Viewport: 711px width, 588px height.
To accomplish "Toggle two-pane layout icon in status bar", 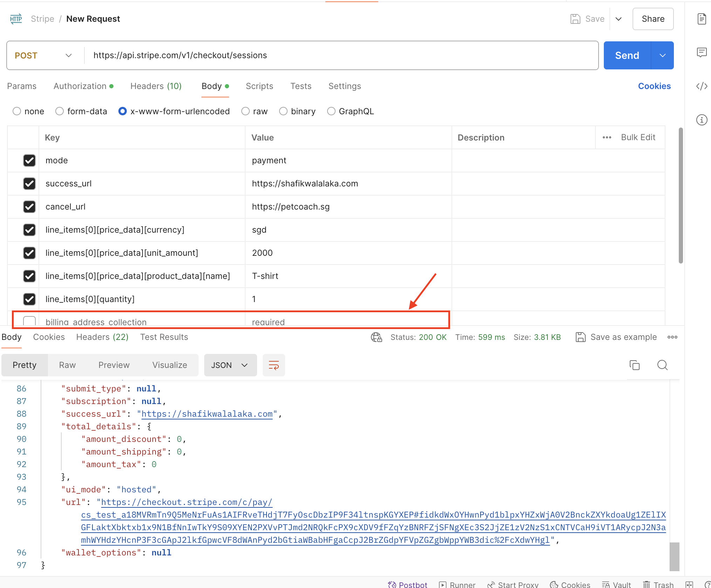I will 689,584.
